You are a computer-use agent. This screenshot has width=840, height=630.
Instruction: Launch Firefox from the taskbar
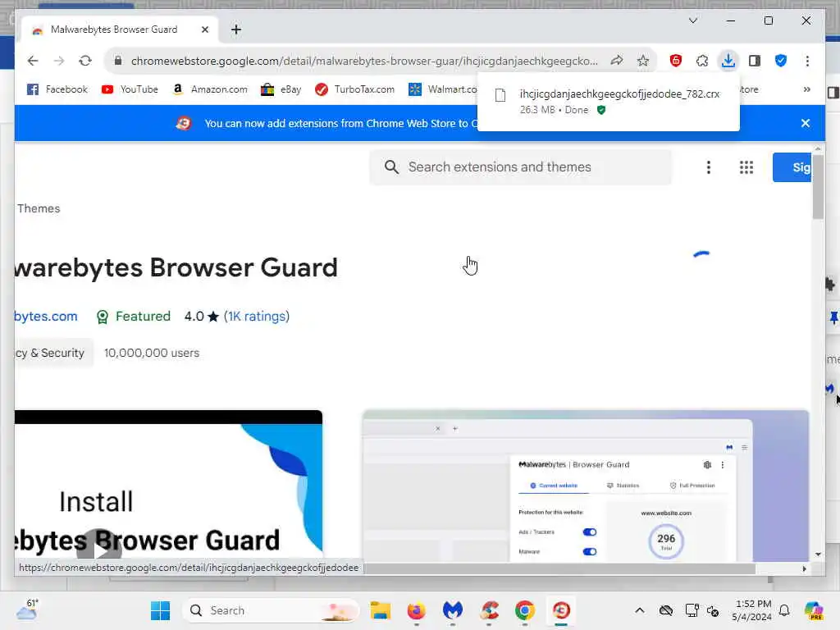pos(416,610)
